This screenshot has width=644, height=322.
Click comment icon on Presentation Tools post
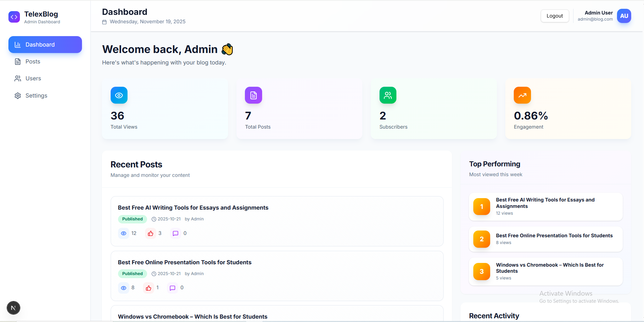[x=172, y=288]
